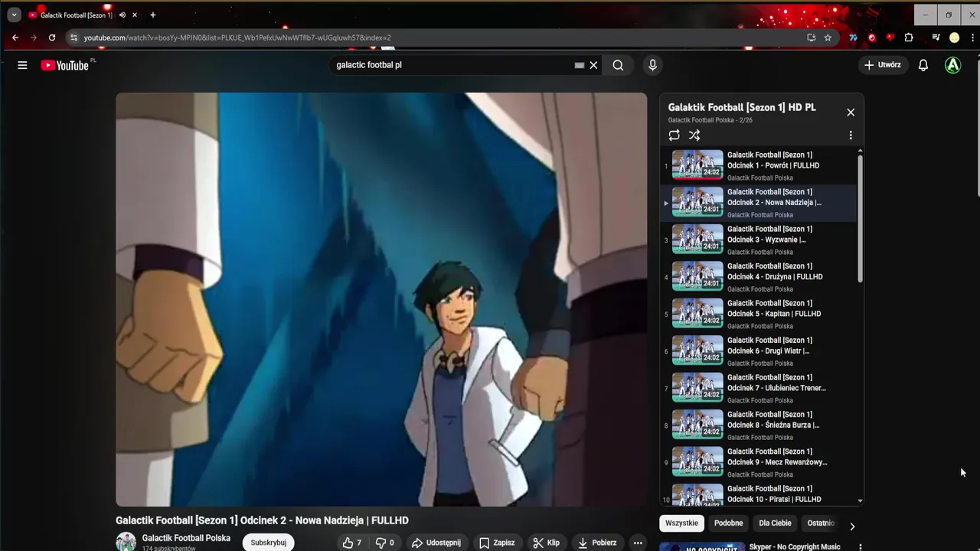The width and height of the screenshot is (980, 551).
Task: Click the browser address bar URL
Action: [237, 37]
